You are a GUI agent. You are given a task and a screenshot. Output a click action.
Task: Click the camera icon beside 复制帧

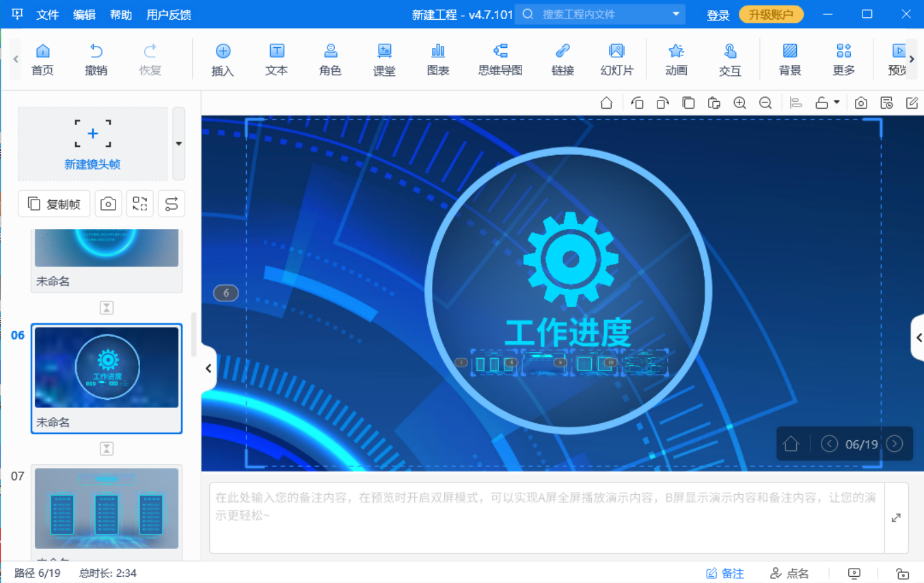pos(108,204)
